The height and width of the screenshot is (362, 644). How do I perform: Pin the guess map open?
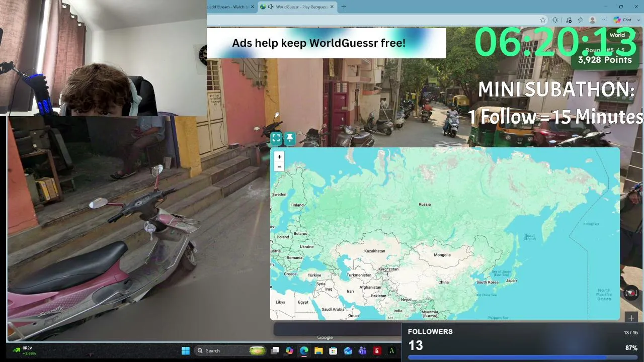(290, 138)
